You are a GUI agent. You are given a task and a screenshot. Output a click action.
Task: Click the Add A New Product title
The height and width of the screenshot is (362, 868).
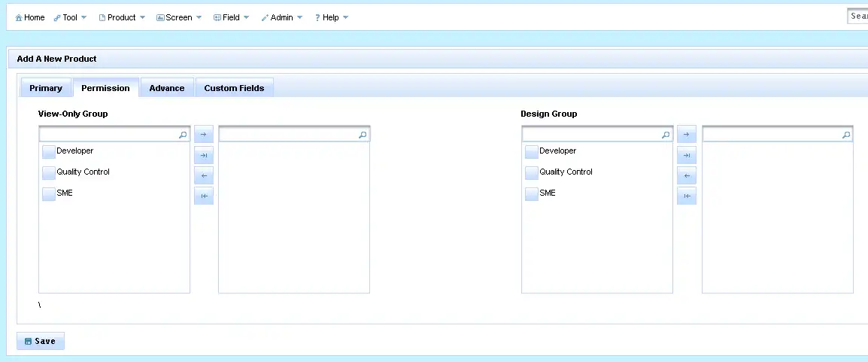pyautogui.click(x=57, y=59)
